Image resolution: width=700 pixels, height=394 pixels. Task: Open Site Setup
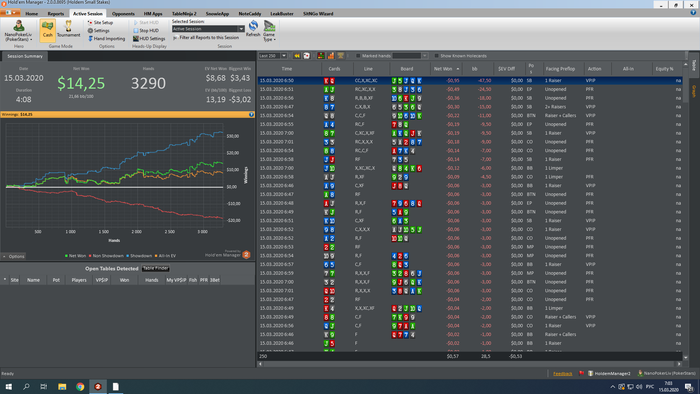(100, 22)
